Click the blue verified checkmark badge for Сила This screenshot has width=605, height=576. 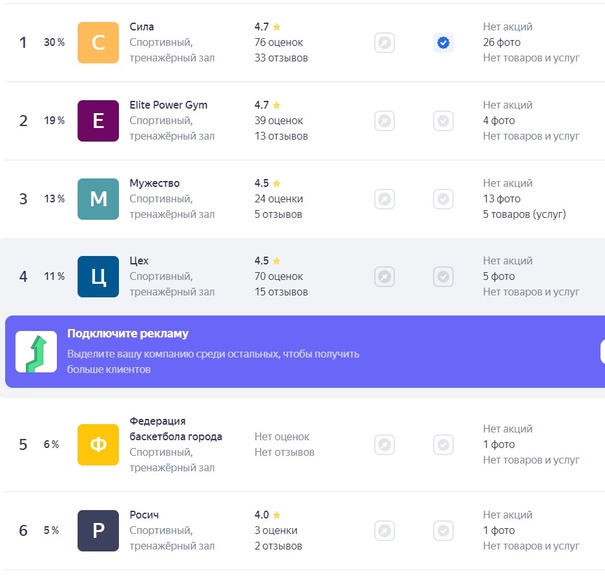443,42
